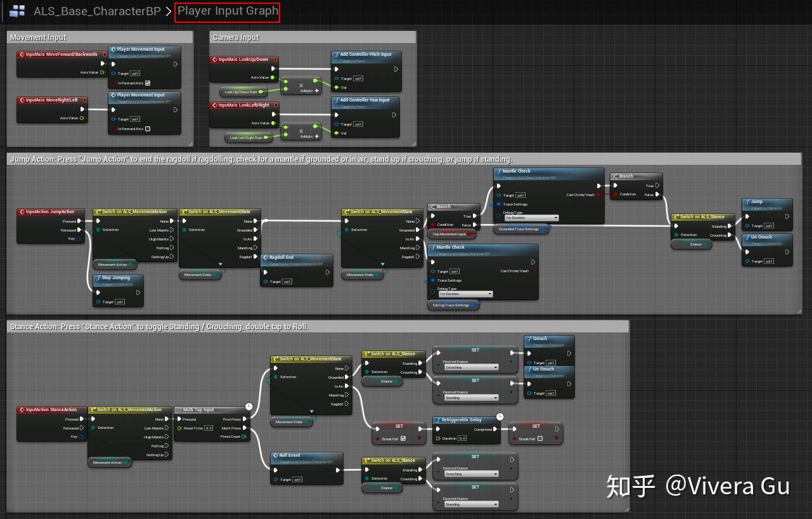
Task: Open the Crouching dropdown in SET Desired Stance node
Action: [472, 367]
